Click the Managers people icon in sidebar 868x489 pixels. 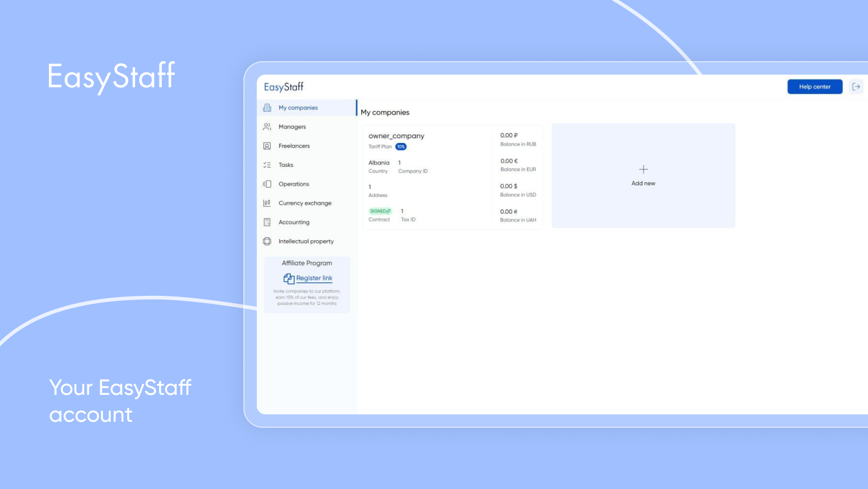click(x=267, y=127)
